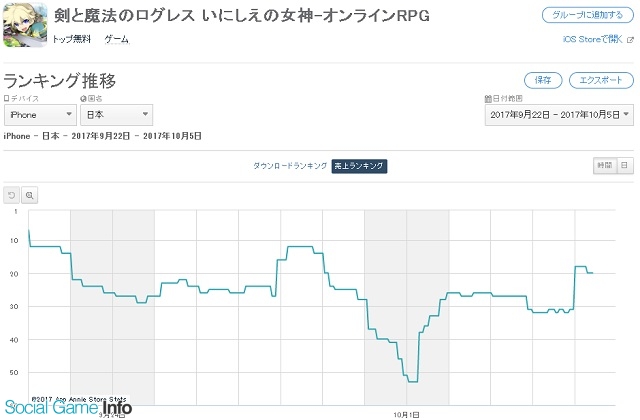Expand the date range 2017年9月22日 selector
Viewport: 640px width, 420px height.
point(559,115)
